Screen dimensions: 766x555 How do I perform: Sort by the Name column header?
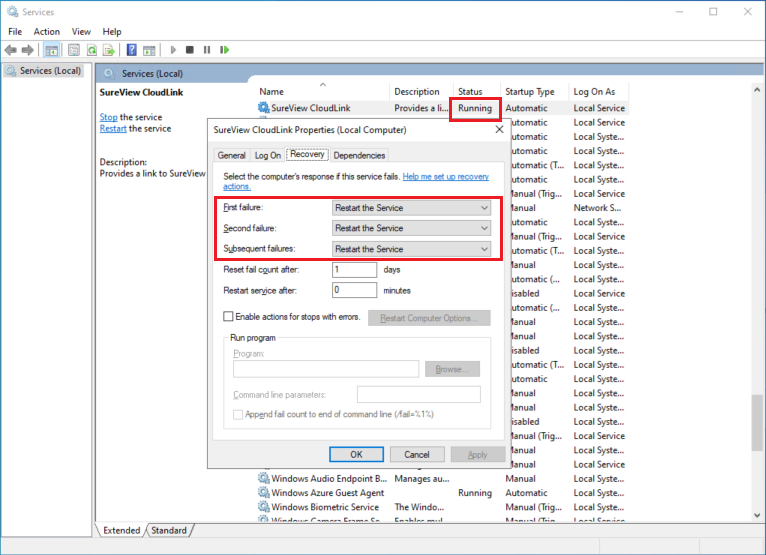(x=323, y=91)
